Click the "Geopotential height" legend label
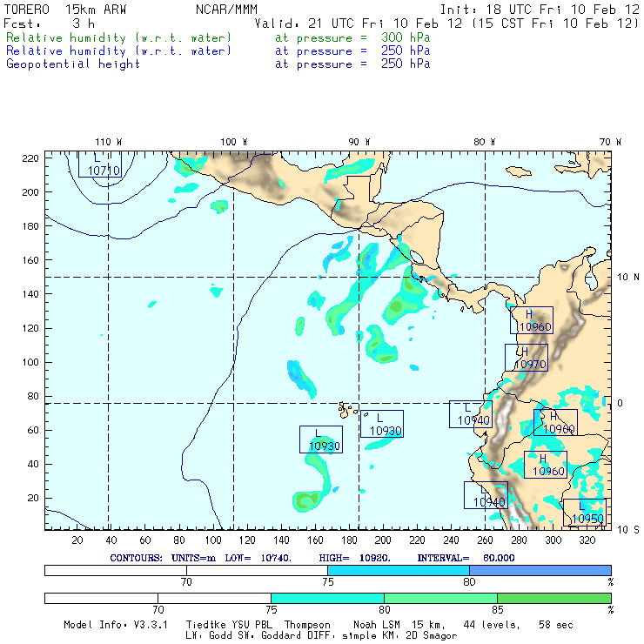This screenshot has width=644, height=644. [73, 64]
